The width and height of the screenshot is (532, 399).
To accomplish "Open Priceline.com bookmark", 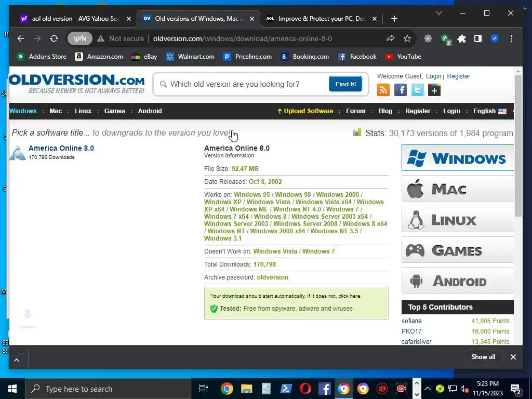I will coord(247,57).
